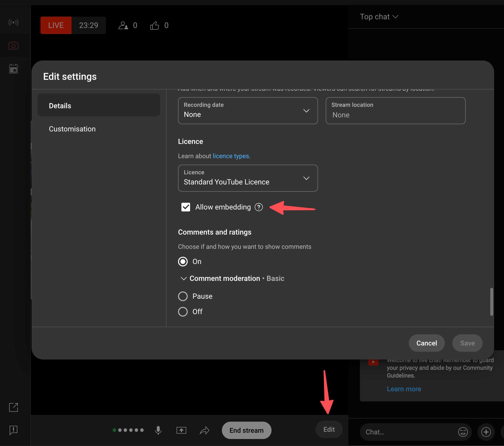Mute the microphone icon
The image size is (504, 446).
[x=158, y=430]
